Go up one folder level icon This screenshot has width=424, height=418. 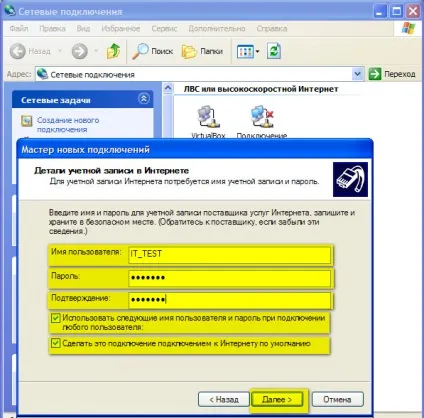point(114,51)
